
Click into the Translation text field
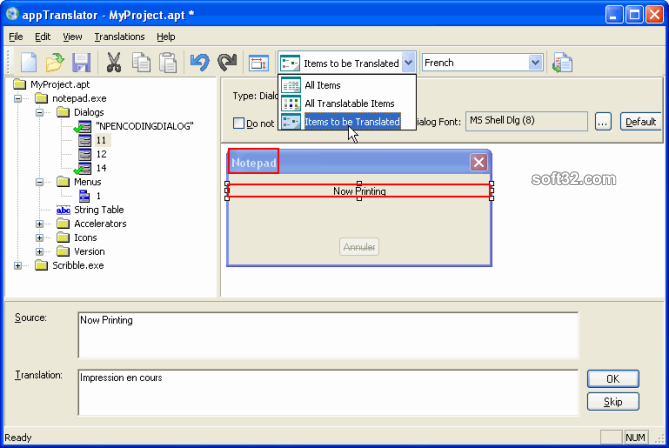point(328,393)
